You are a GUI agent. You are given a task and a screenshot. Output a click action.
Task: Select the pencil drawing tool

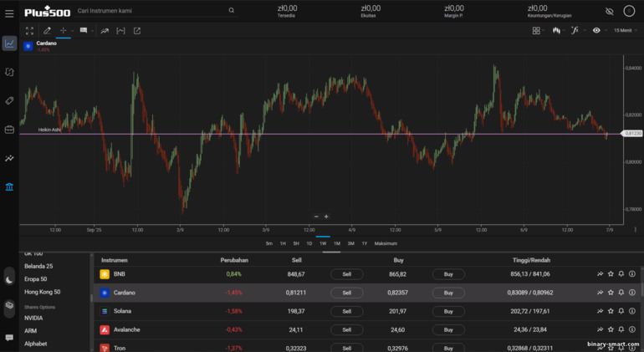pyautogui.click(x=47, y=31)
